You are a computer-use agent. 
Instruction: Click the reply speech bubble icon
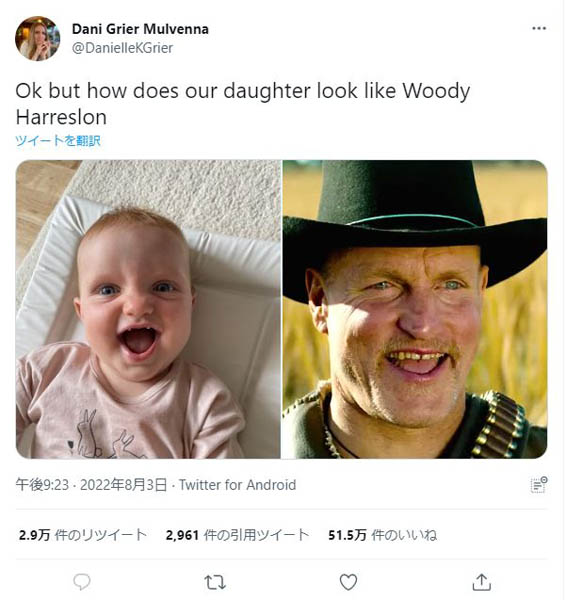coord(82,582)
